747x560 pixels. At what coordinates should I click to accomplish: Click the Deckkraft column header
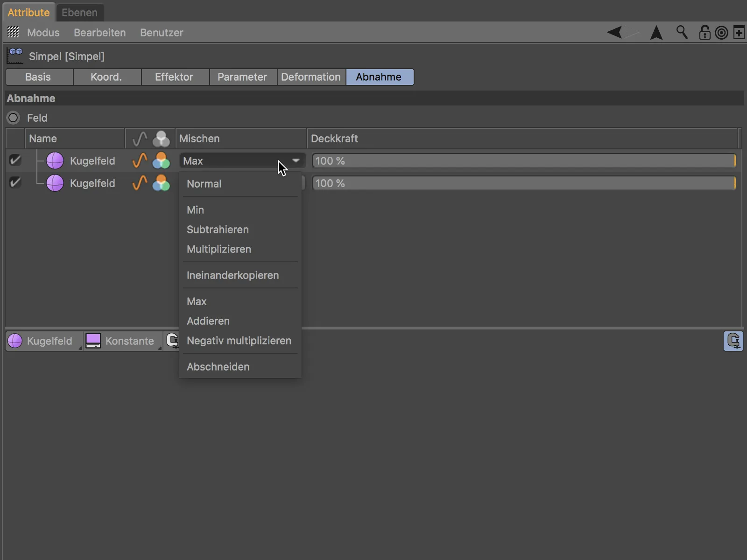(522, 139)
